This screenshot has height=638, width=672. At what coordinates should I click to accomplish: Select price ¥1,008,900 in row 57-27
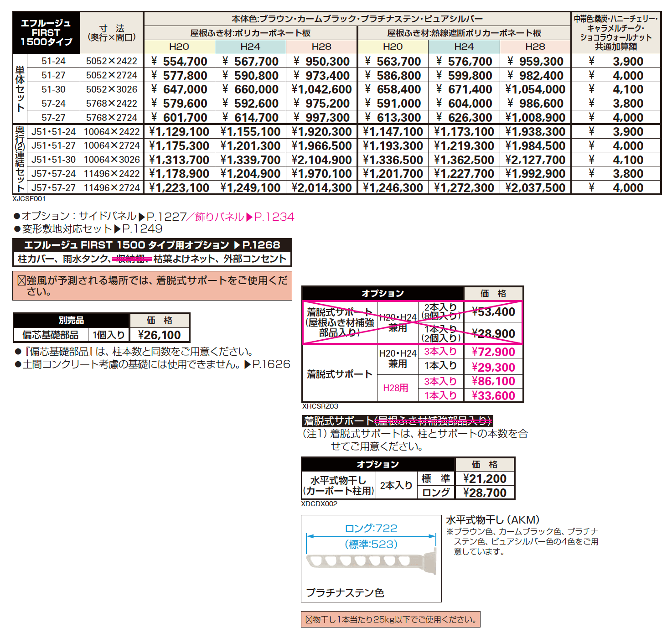[535, 118]
